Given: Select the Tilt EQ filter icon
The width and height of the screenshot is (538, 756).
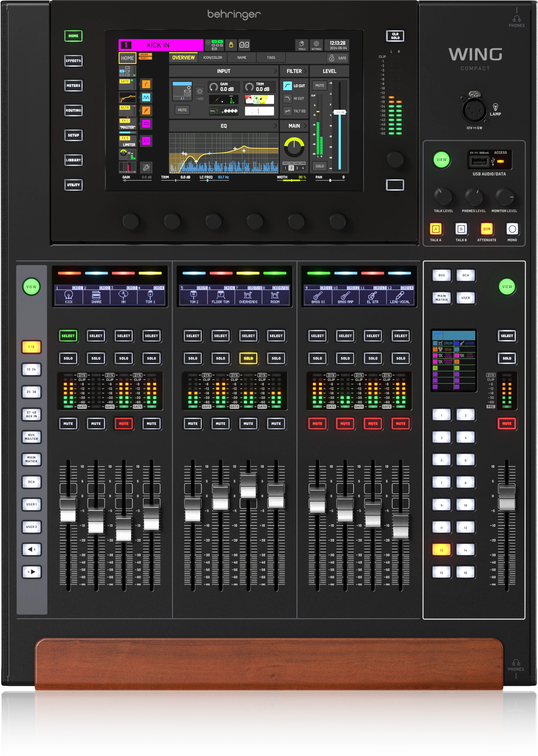Looking at the screenshot, I should (287, 111).
